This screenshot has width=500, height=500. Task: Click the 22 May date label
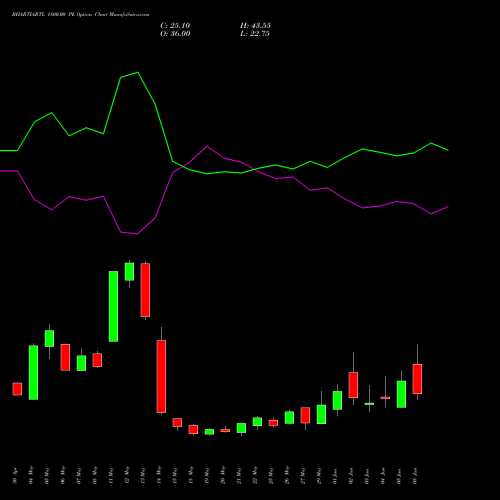click(255, 476)
